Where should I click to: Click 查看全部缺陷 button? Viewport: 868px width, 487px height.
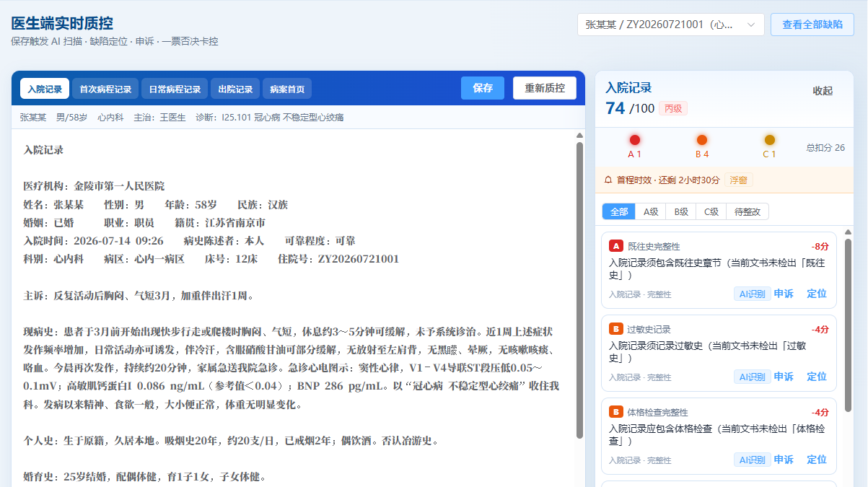tap(812, 25)
